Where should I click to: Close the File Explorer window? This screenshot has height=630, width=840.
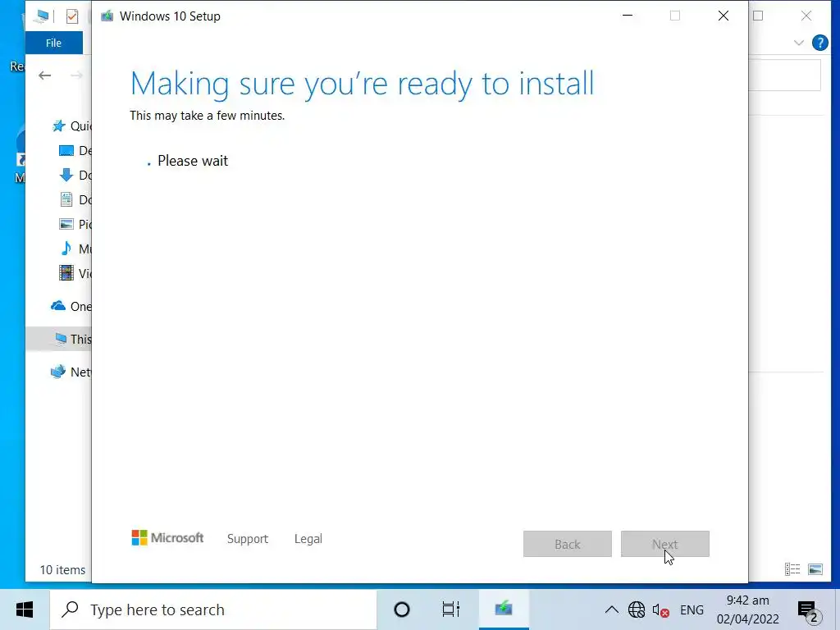pos(806,16)
